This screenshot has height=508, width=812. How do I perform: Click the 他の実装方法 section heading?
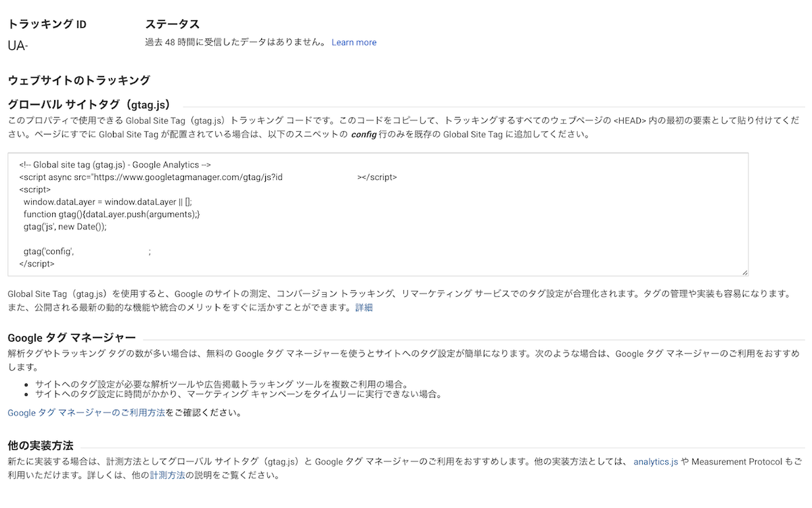(40, 446)
